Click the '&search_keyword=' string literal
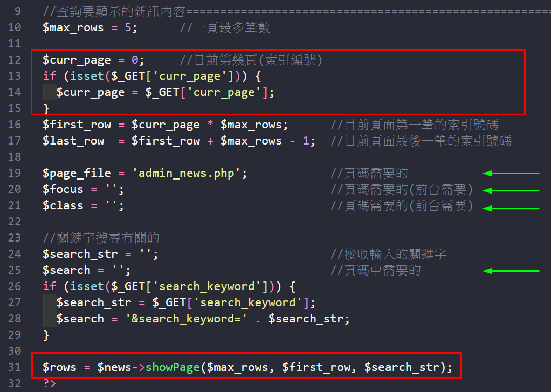Viewport: 551px width, 392px height. (x=186, y=319)
